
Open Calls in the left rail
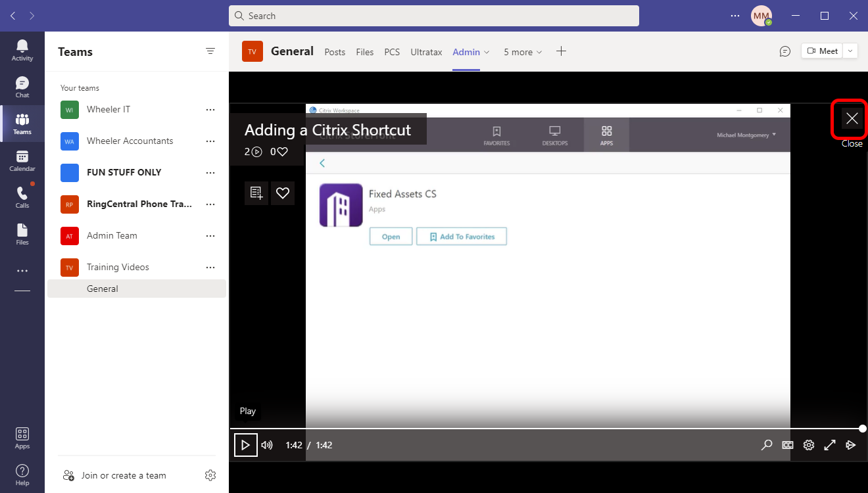pos(22,197)
